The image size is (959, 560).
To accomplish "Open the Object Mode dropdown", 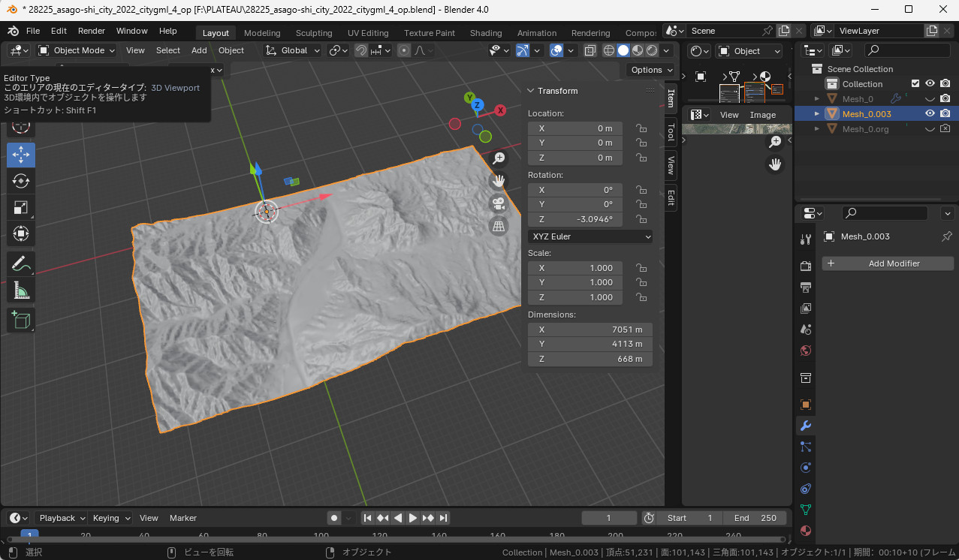I will coord(77,50).
